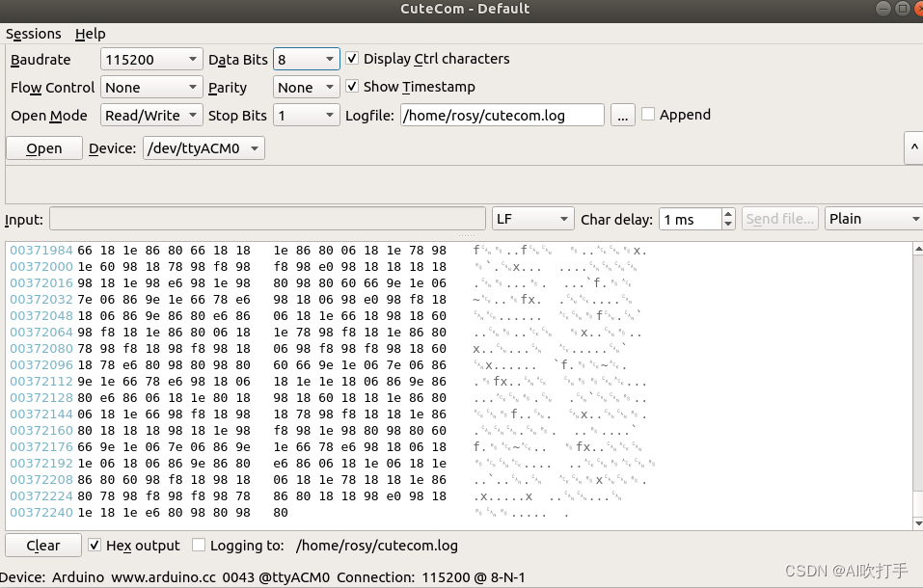Open the Sessions menu

coord(34,34)
